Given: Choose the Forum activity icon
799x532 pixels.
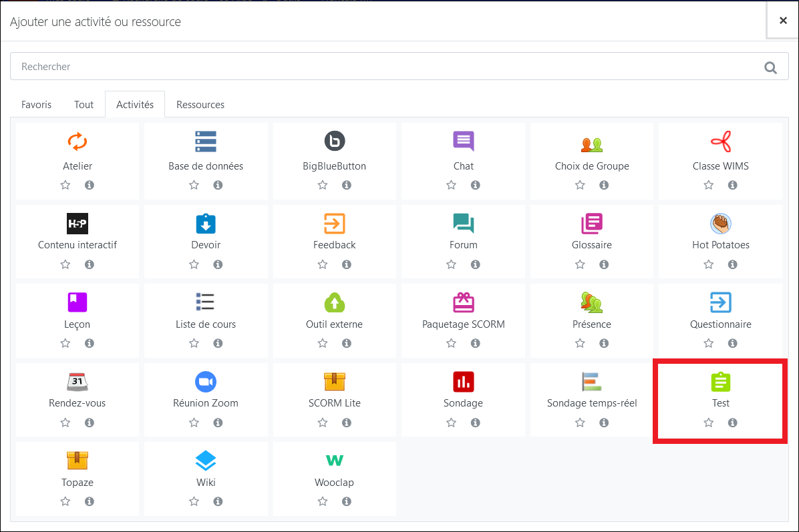Looking at the screenshot, I should click(x=463, y=223).
